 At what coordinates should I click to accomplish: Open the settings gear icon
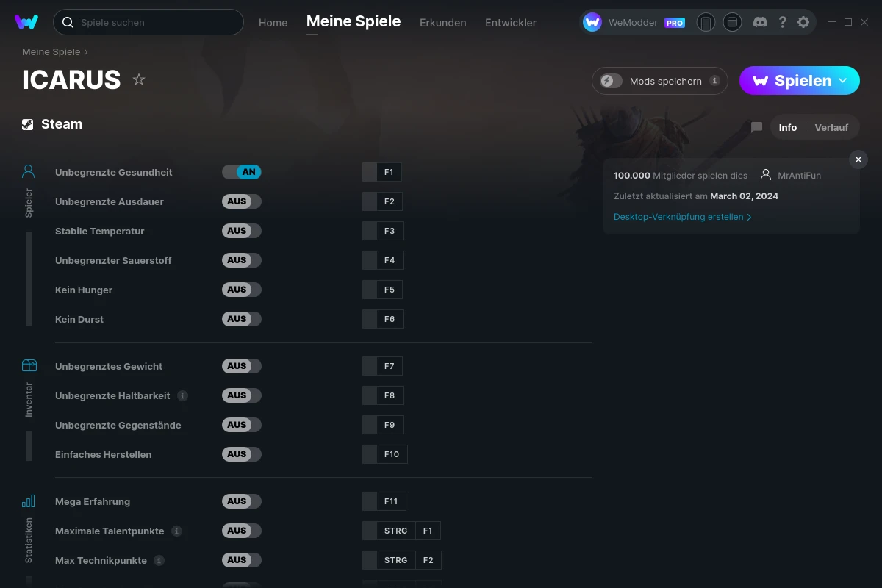click(x=803, y=22)
